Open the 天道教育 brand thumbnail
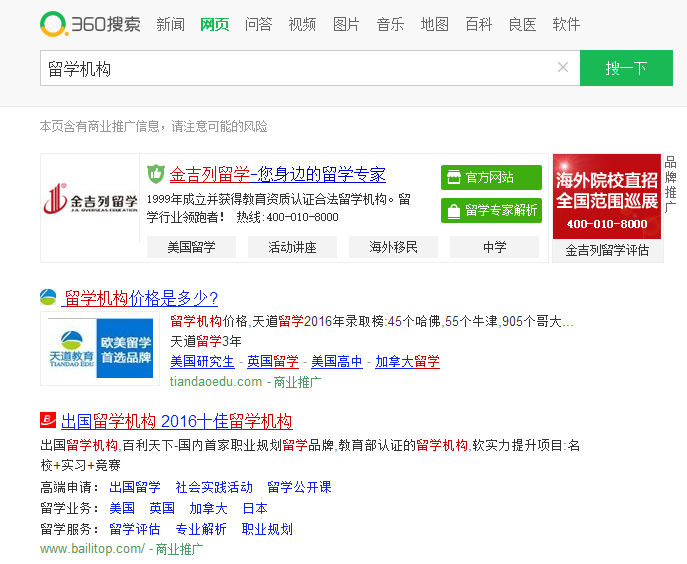 pyautogui.click(x=99, y=348)
